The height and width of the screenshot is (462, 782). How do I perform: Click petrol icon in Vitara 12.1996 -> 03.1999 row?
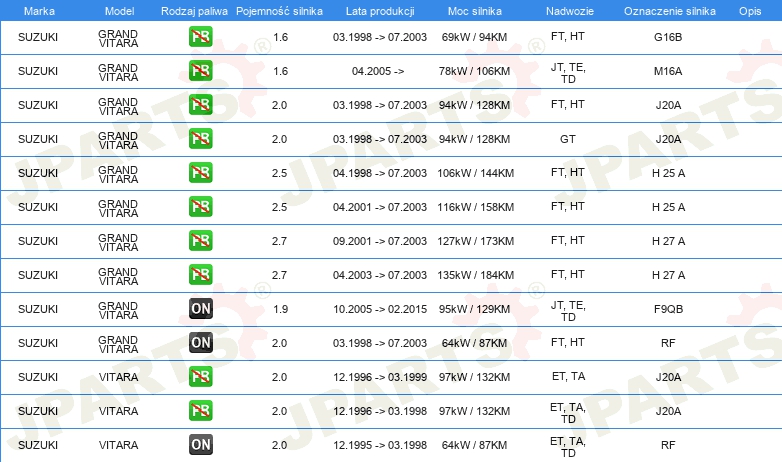200,377
